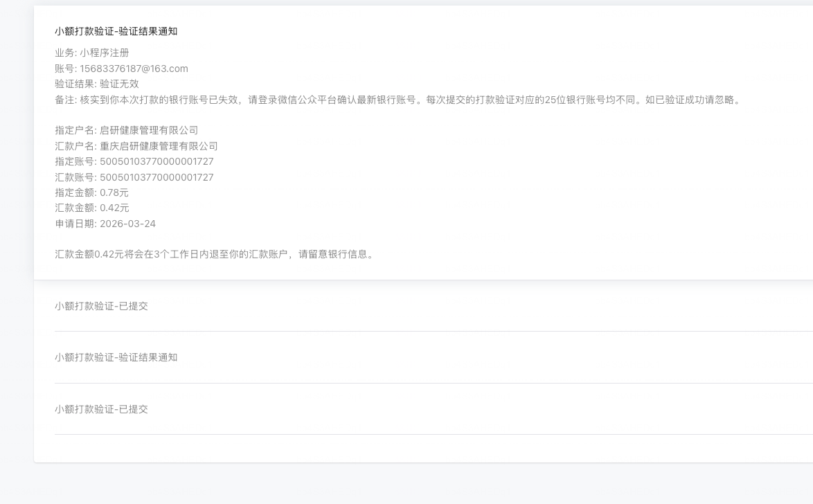Click the 验证结果: 验证无效 line
813x504 pixels.
tap(97, 84)
